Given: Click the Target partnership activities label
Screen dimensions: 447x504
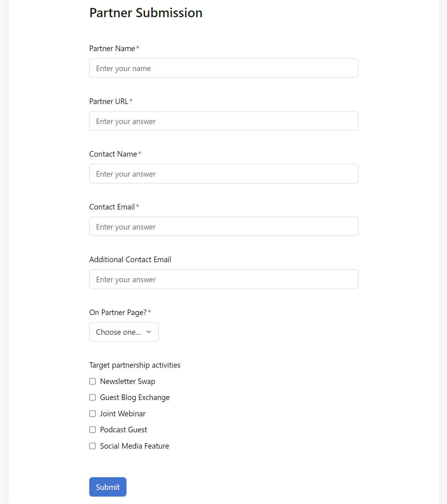Looking at the screenshot, I should click(135, 365).
